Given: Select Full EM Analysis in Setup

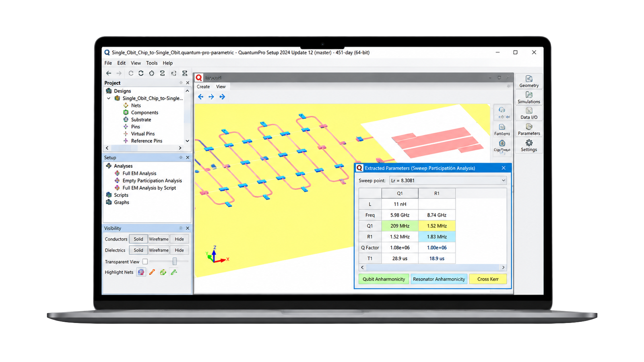Looking at the screenshot, I should [139, 173].
